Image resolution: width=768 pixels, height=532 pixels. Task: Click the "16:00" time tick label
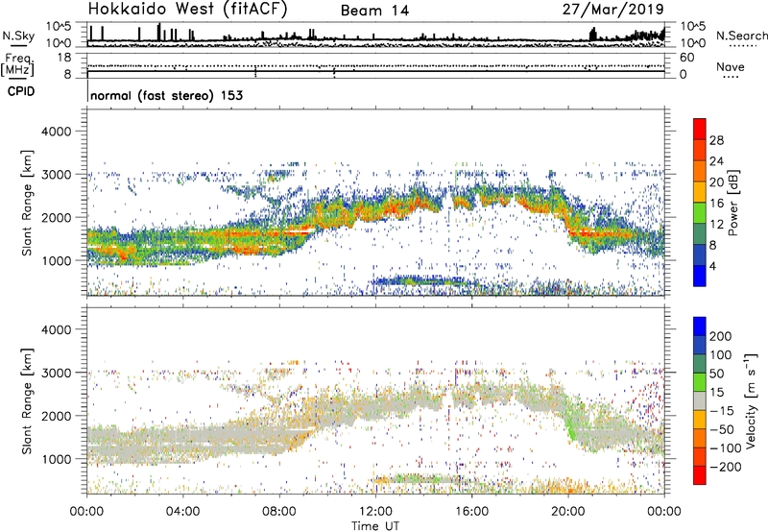pyautogui.click(x=471, y=512)
